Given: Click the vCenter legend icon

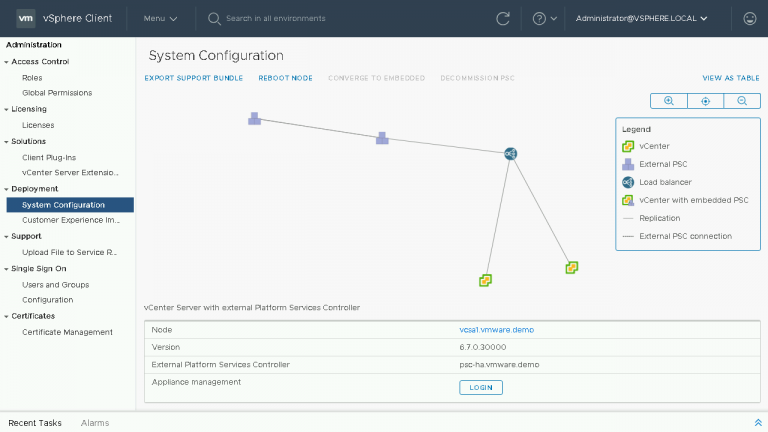Looking at the screenshot, I should (628, 146).
